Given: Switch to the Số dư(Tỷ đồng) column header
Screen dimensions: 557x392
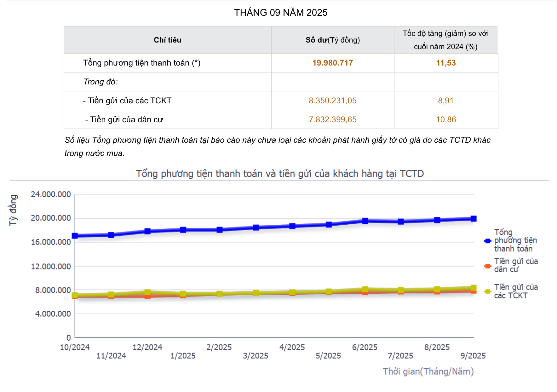Looking at the screenshot, I should (x=332, y=40).
